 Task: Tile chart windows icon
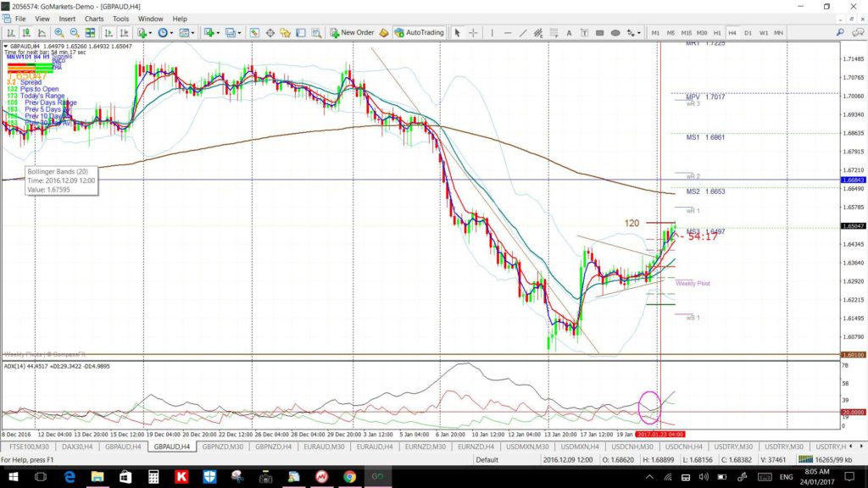tap(90, 33)
